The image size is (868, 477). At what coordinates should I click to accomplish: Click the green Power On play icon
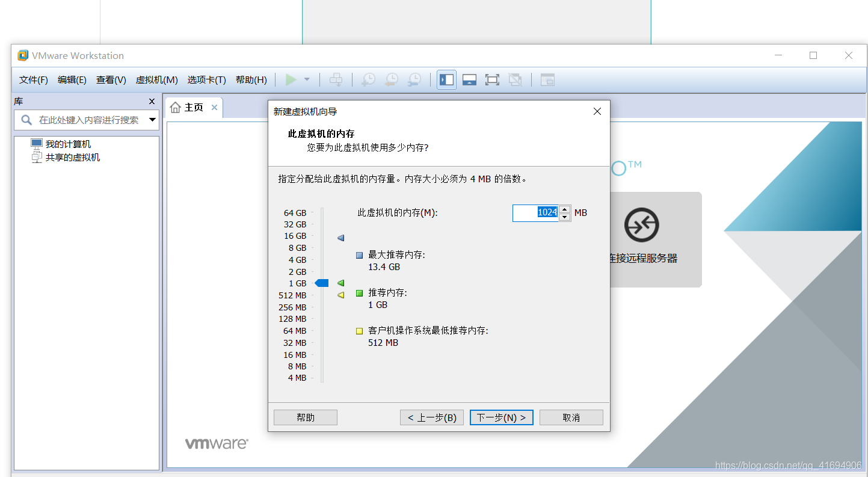291,79
